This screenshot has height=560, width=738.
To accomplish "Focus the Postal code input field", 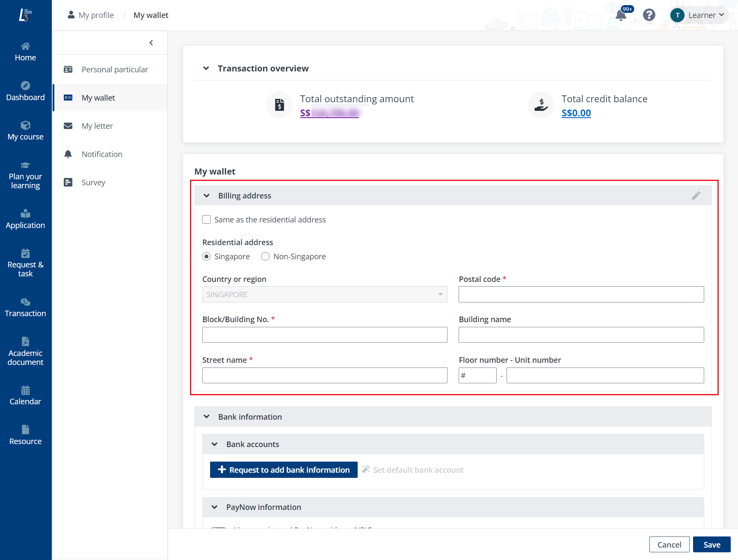I will [581, 294].
